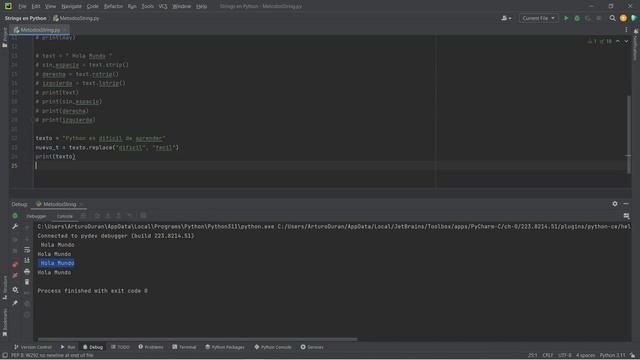The width and height of the screenshot is (640, 360).
Task: Open the TODO tool window
Action: click(120, 347)
